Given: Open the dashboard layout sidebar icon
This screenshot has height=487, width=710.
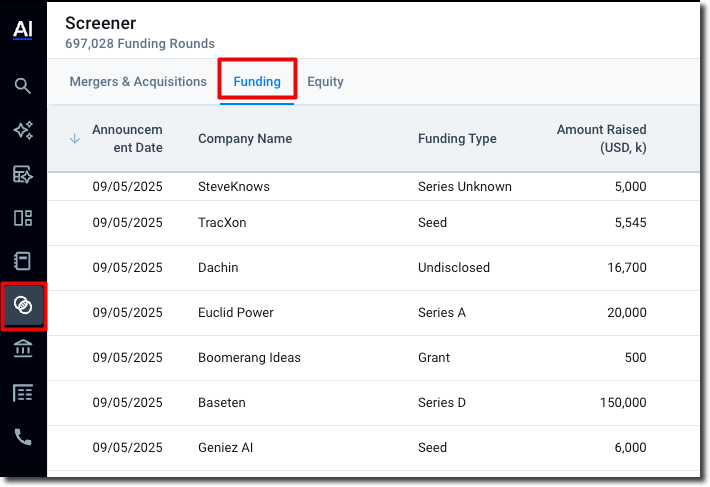Looking at the screenshot, I should (x=23, y=218).
